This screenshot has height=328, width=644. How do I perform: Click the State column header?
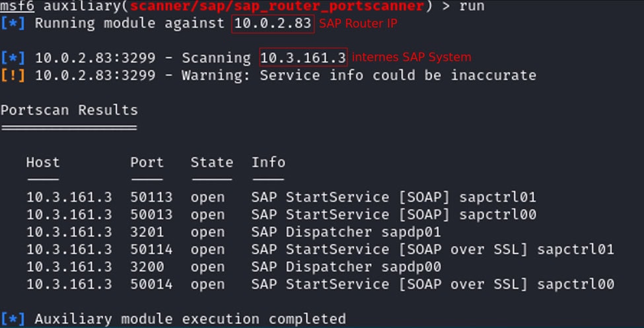211,162
